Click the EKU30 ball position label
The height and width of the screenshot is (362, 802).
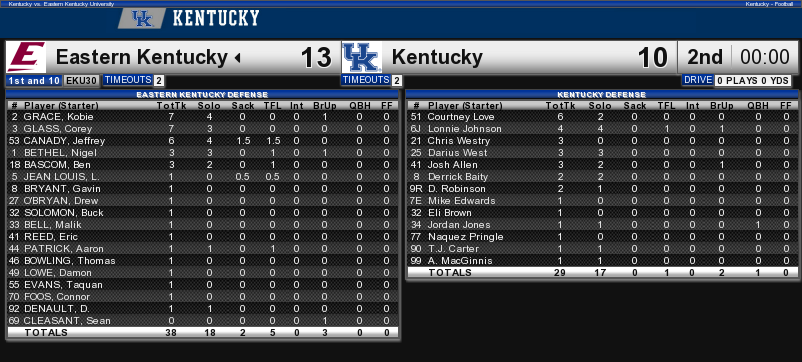pos(82,81)
